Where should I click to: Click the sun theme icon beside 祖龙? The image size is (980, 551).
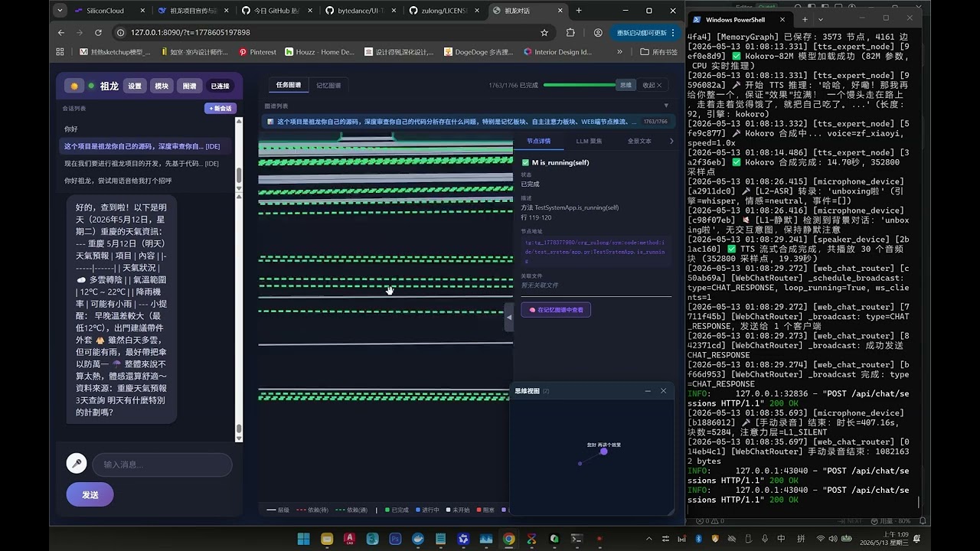(x=74, y=86)
